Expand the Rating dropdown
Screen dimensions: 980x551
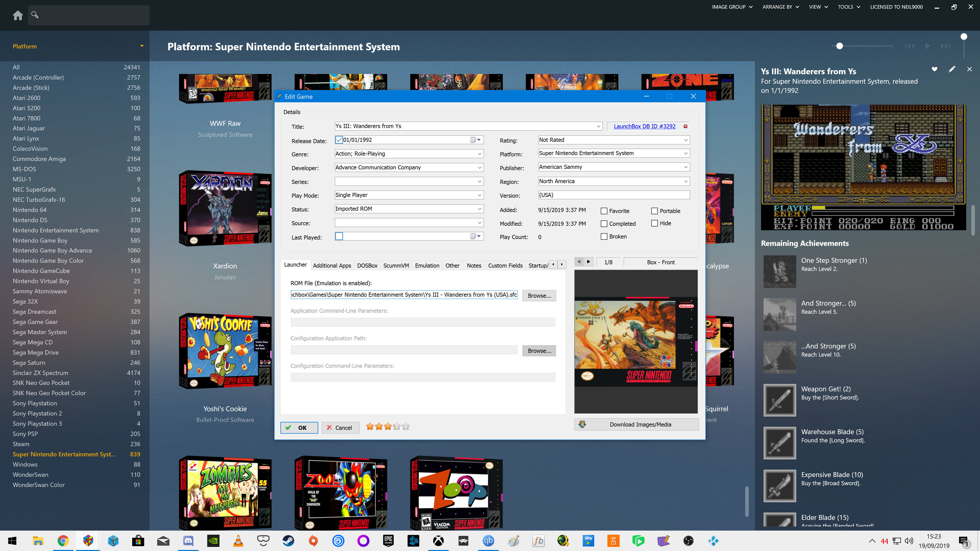[685, 140]
